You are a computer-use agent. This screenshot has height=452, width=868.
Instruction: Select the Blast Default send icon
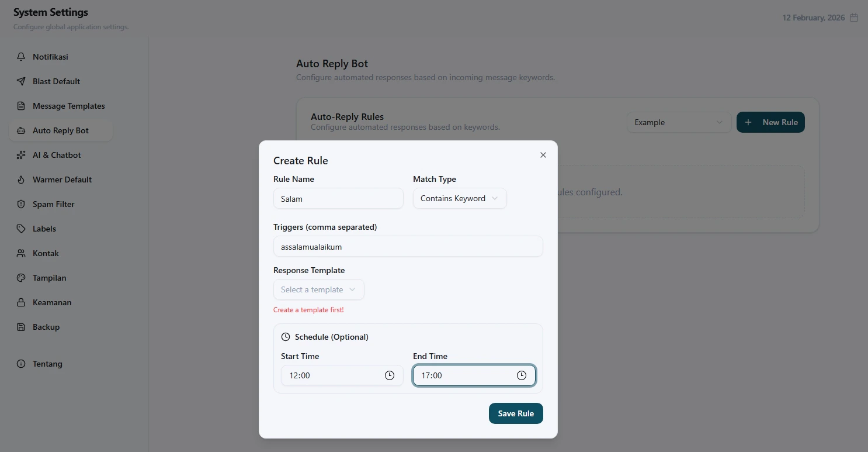[x=21, y=81]
